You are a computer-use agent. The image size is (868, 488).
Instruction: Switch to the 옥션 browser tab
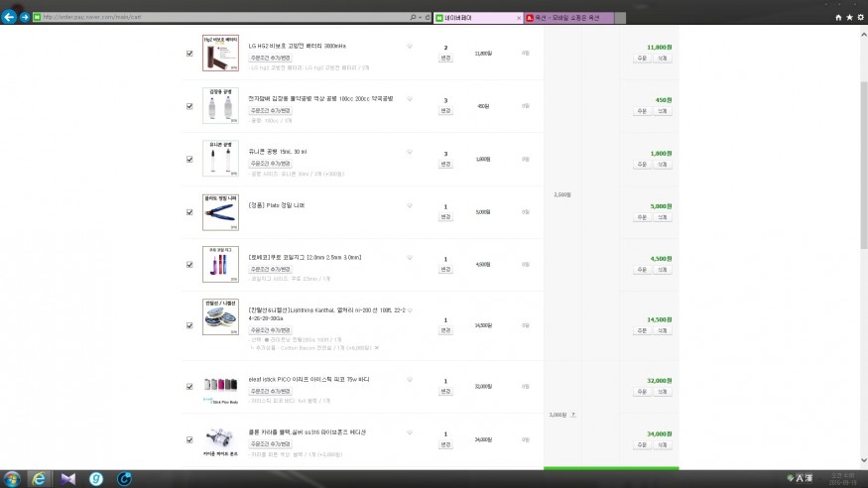pos(569,18)
